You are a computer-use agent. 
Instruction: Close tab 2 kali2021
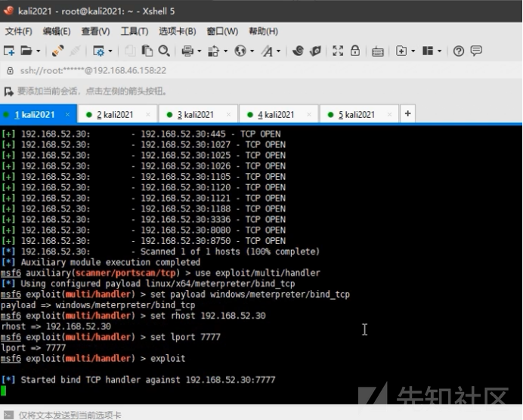pos(148,114)
